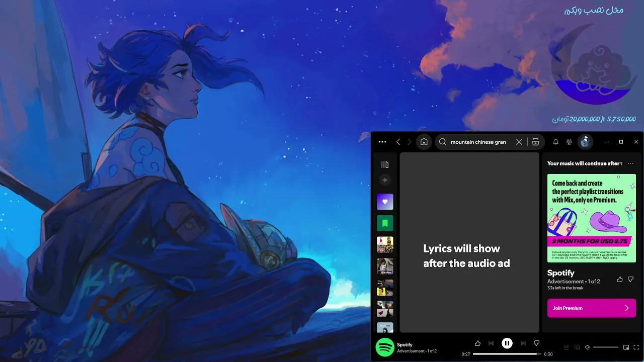This screenshot has height=362, width=644.
Task: Open the Spotify Home page
Action: point(424,142)
